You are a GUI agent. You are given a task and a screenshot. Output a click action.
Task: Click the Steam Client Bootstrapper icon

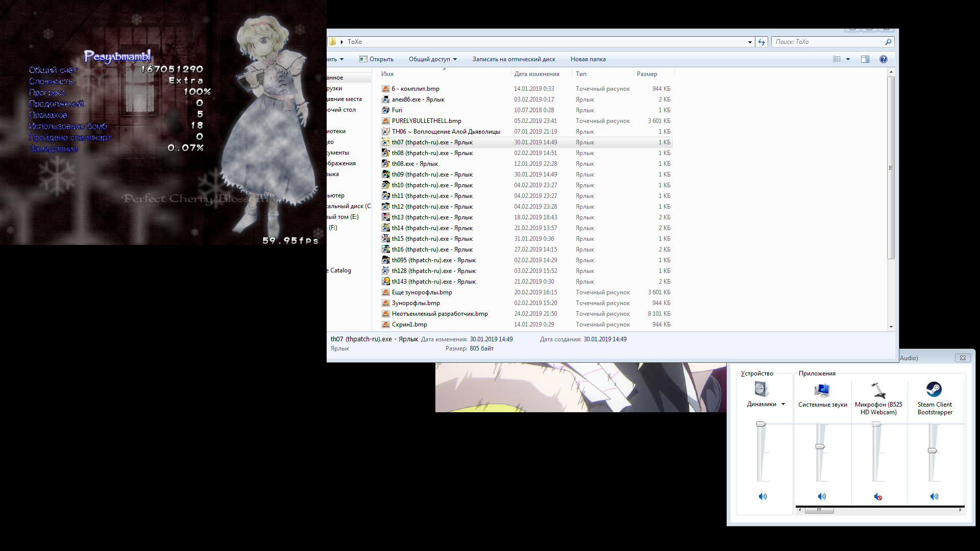(x=934, y=390)
